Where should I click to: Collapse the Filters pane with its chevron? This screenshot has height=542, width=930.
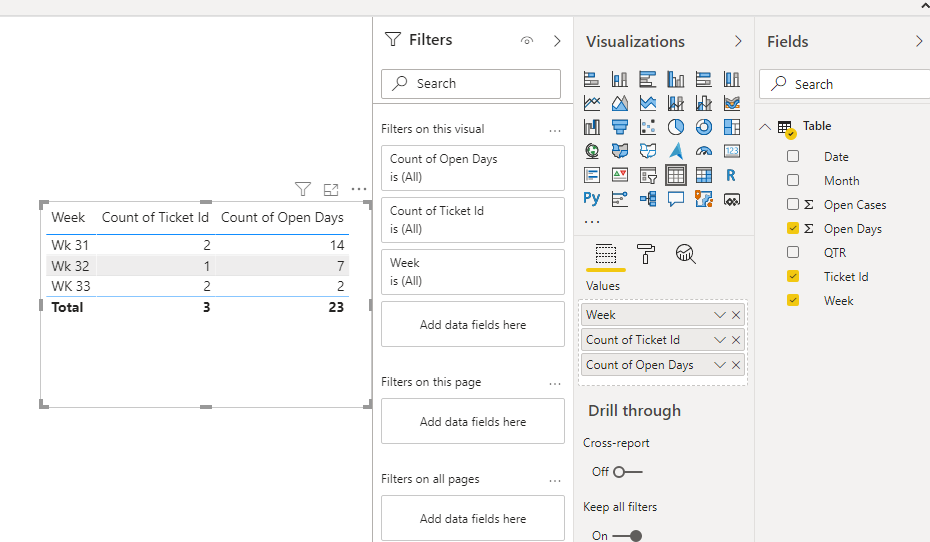click(557, 41)
